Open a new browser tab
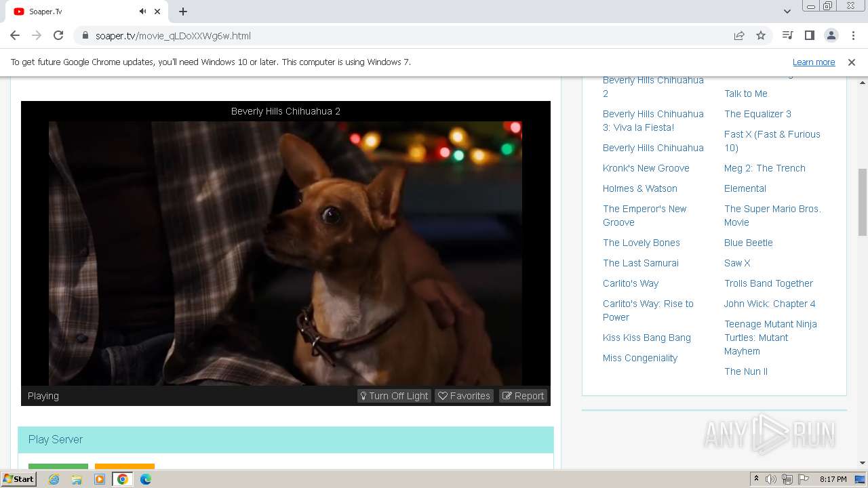 click(183, 12)
